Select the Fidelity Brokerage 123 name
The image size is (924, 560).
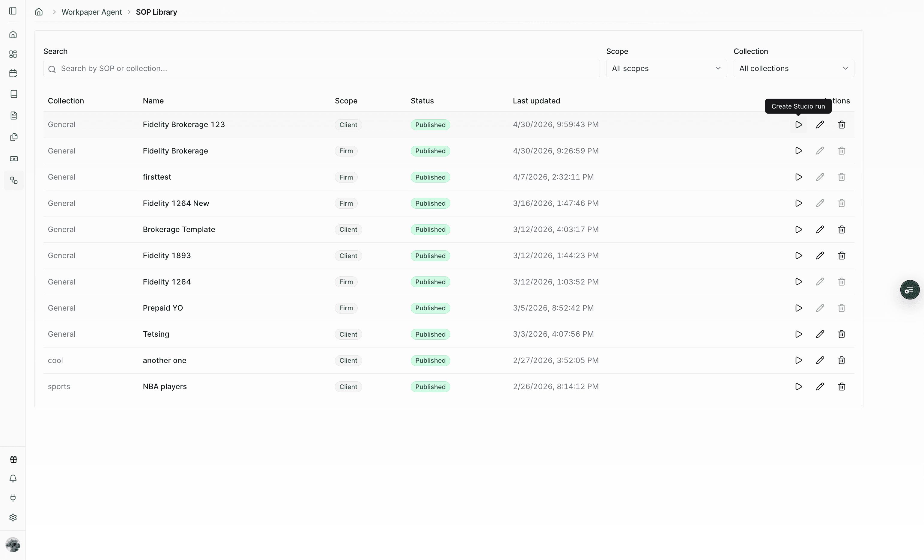pyautogui.click(x=184, y=124)
